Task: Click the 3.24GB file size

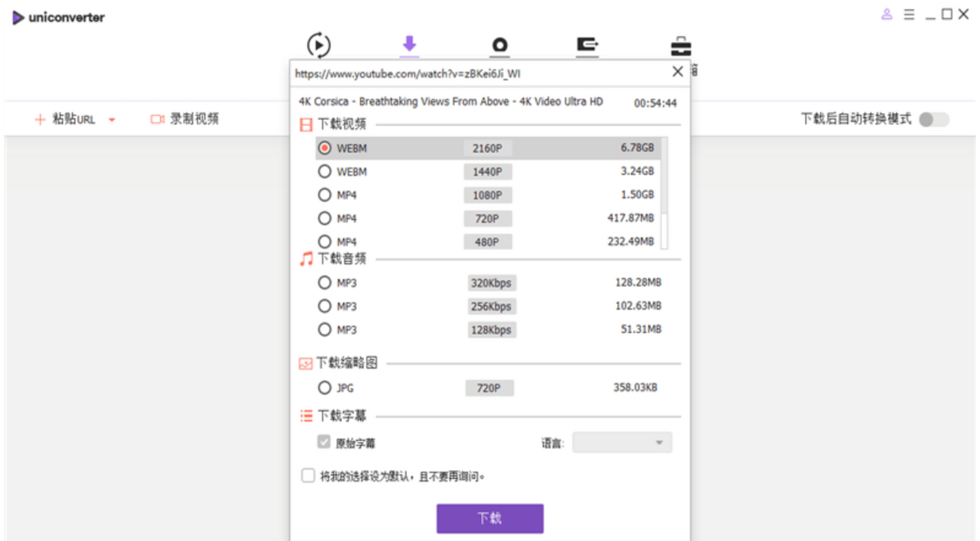Action: pos(637,172)
